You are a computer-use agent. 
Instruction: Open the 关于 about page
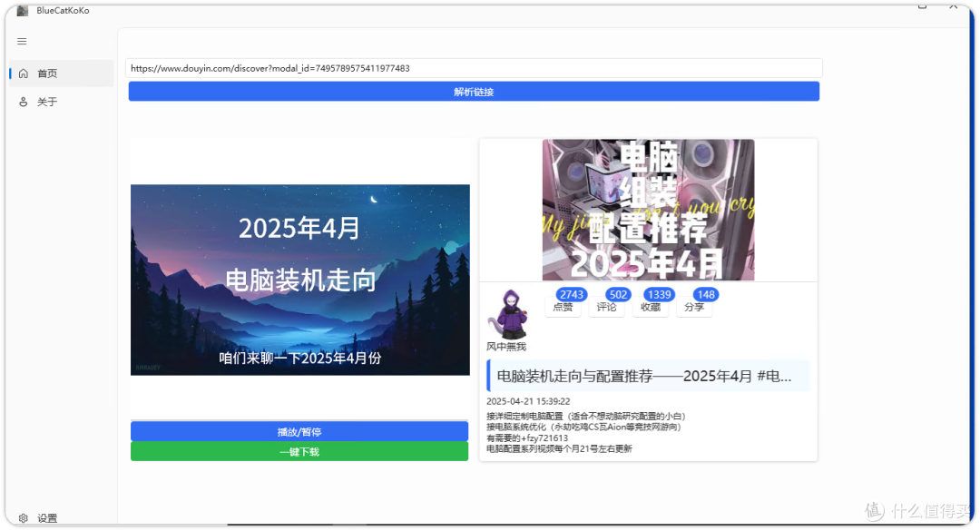pyautogui.click(x=62, y=102)
